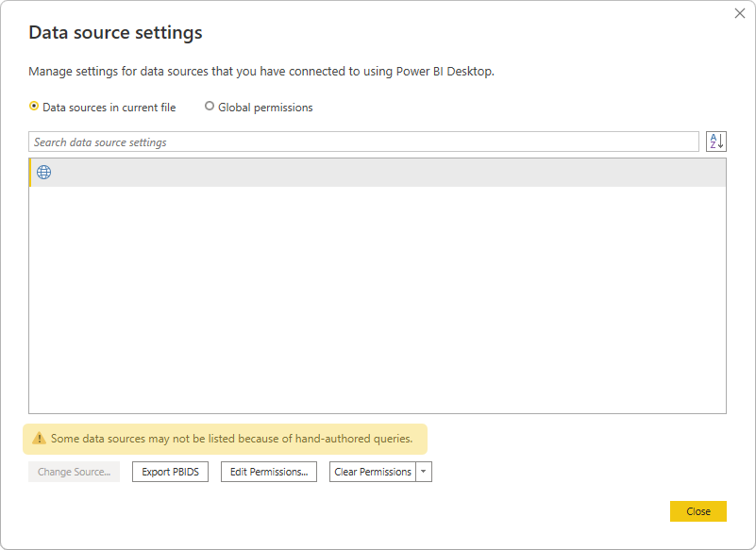Viewport: 756px width, 550px height.
Task: Click the yellow warning triangle icon
Action: (39, 439)
